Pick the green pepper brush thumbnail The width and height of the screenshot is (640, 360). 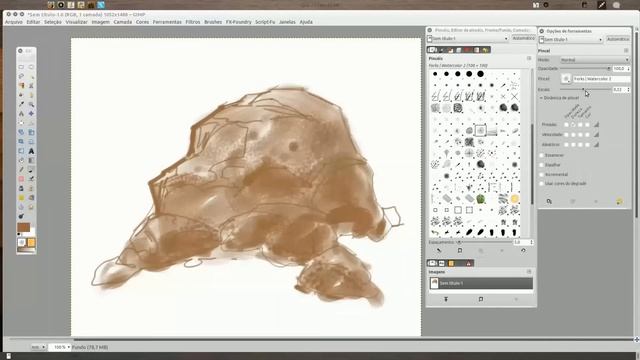click(480, 199)
